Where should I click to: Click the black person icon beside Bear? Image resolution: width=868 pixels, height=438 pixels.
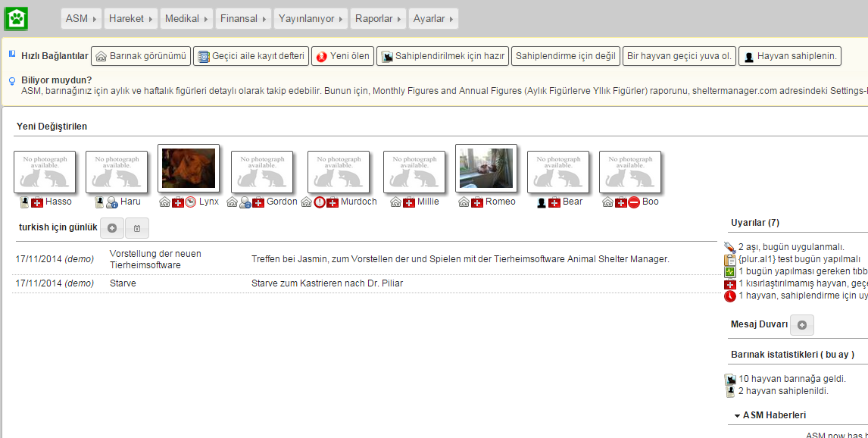(x=542, y=202)
